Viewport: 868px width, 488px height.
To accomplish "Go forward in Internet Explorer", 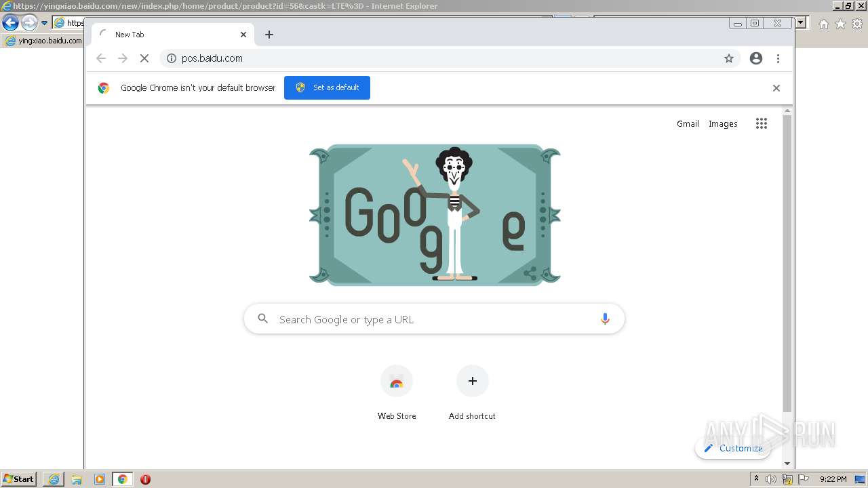I will pyautogui.click(x=29, y=23).
